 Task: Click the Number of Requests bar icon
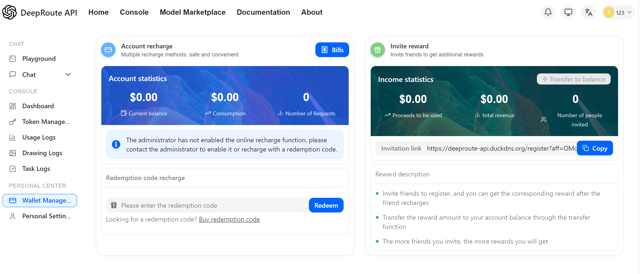pyautogui.click(x=280, y=114)
